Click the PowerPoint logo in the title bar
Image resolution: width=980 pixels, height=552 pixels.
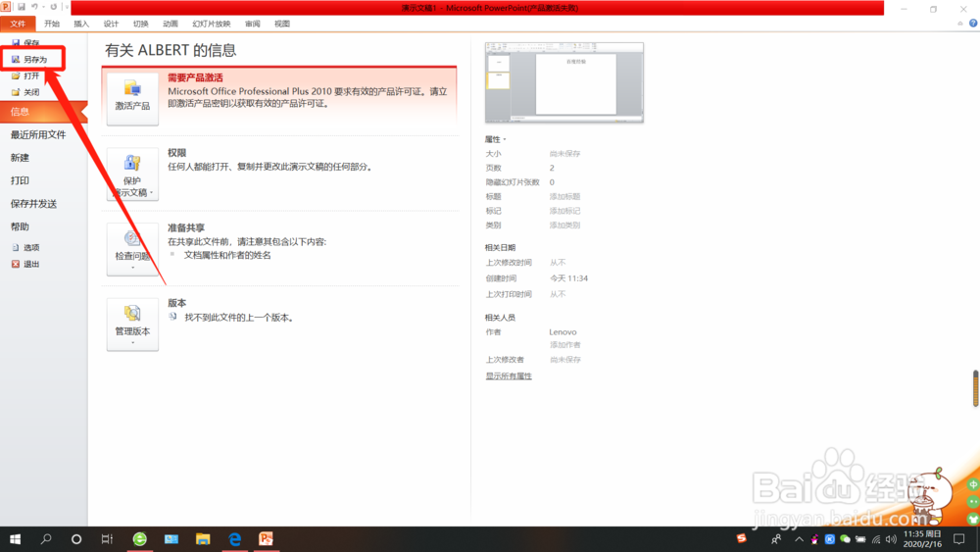(x=6, y=7)
